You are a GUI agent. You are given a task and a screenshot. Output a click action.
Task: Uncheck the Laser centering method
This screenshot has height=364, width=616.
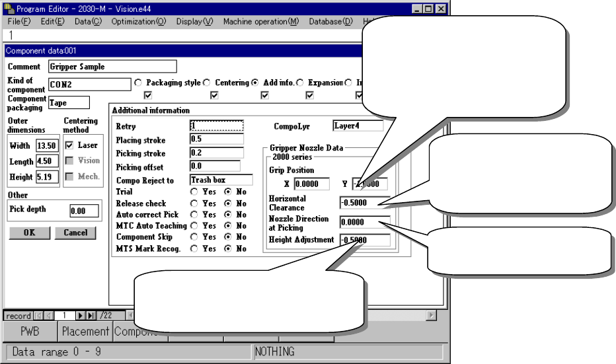click(69, 145)
